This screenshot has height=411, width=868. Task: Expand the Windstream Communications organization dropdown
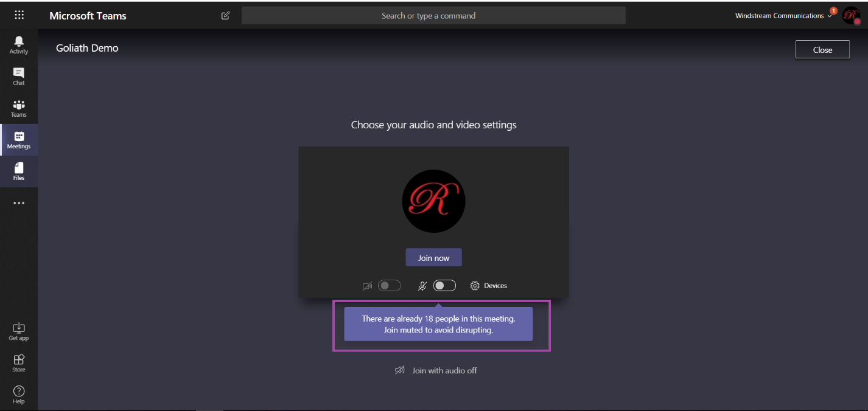[783, 16]
